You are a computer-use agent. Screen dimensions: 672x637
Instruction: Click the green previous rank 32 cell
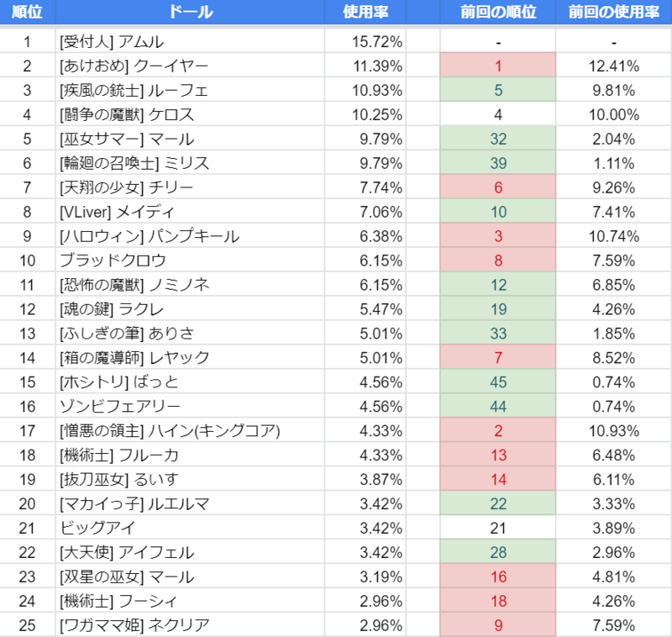pyautogui.click(x=498, y=139)
